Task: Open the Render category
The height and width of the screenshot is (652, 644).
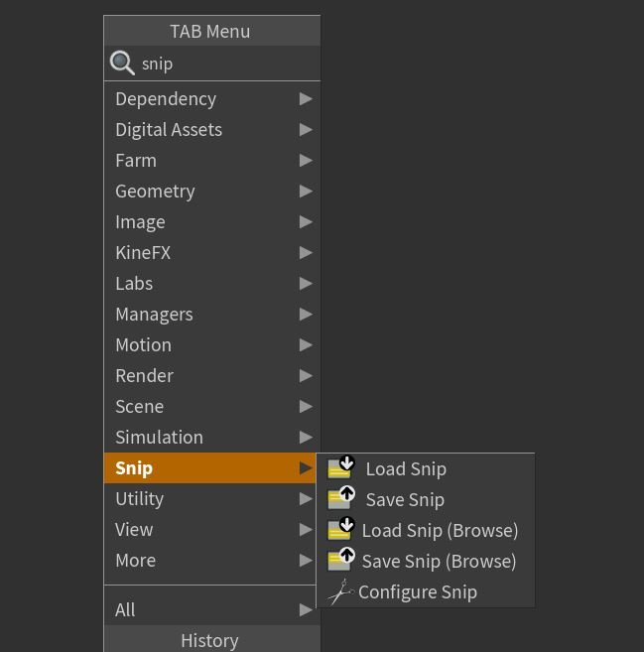Action: 144,376
